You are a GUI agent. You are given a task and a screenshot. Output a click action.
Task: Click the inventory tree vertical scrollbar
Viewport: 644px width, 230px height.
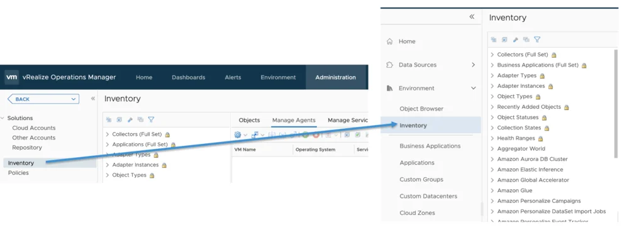[x=616, y=104]
